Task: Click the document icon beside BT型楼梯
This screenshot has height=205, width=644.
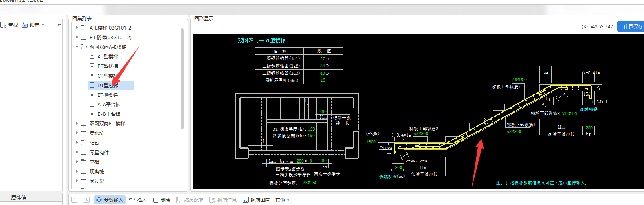Action: (x=92, y=66)
